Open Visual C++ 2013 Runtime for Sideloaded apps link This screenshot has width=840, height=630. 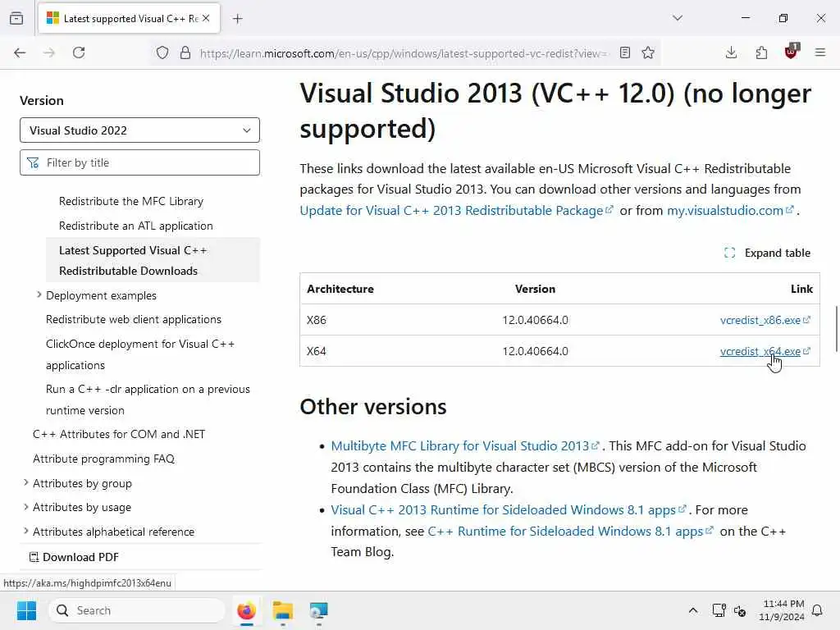pyautogui.click(x=508, y=510)
